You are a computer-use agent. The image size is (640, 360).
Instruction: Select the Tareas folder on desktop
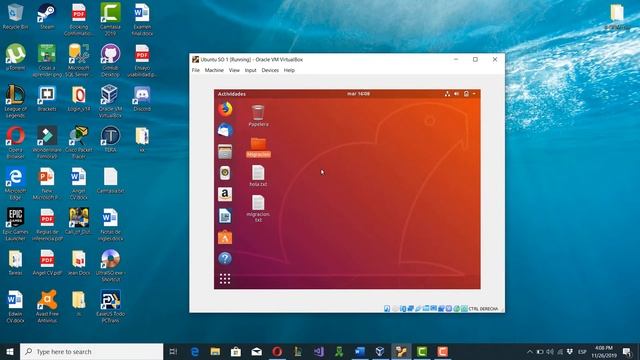(x=15, y=262)
